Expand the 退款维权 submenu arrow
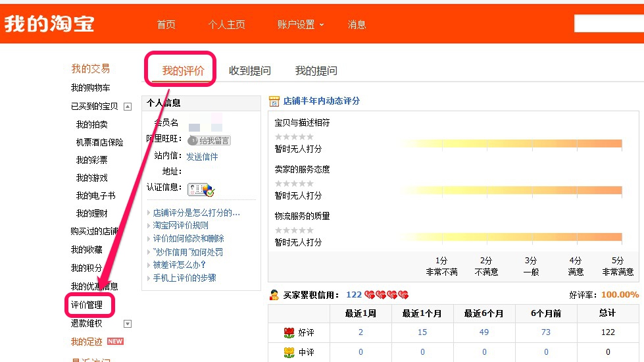 (128, 324)
